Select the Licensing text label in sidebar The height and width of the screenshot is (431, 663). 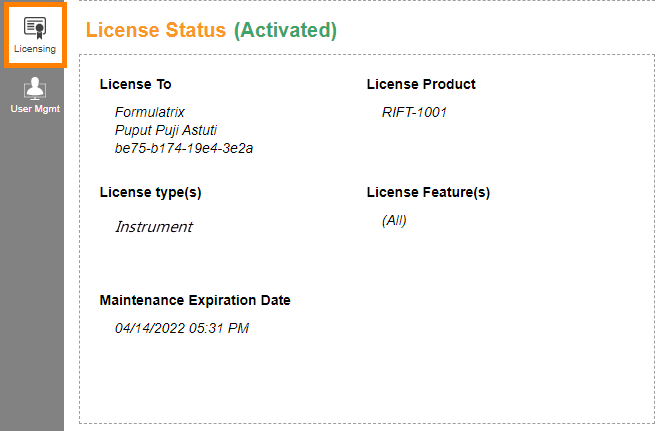(35, 48)
